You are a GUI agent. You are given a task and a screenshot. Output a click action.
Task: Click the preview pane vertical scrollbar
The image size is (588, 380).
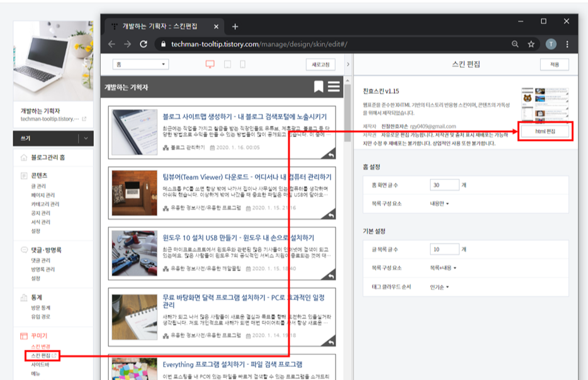coord(348,113)
